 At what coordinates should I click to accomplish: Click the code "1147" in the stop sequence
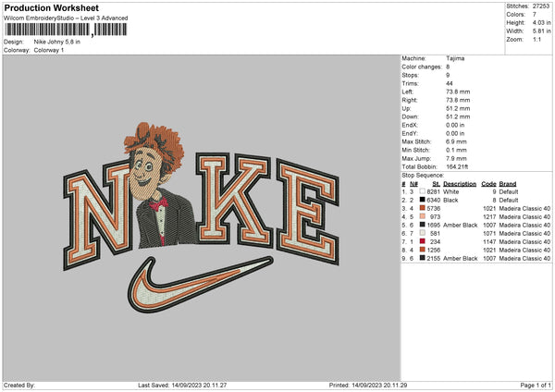tap(489, 241)
